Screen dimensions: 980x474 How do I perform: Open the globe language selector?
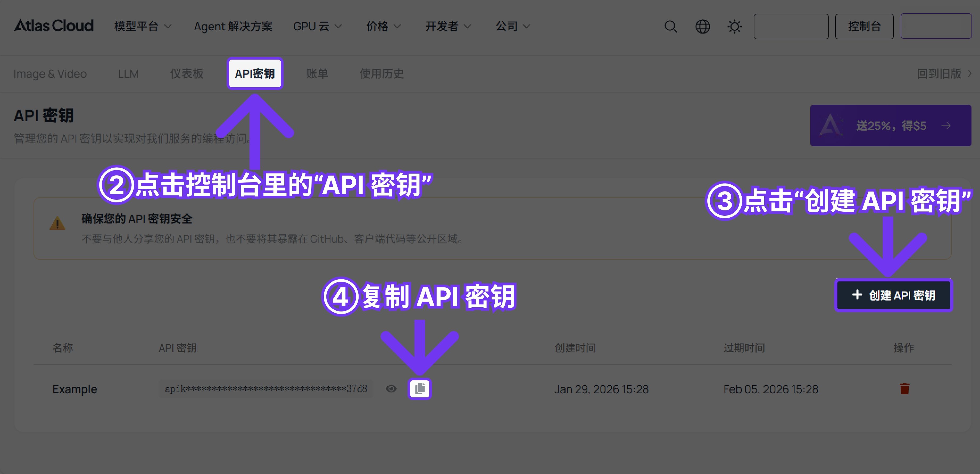702,27
